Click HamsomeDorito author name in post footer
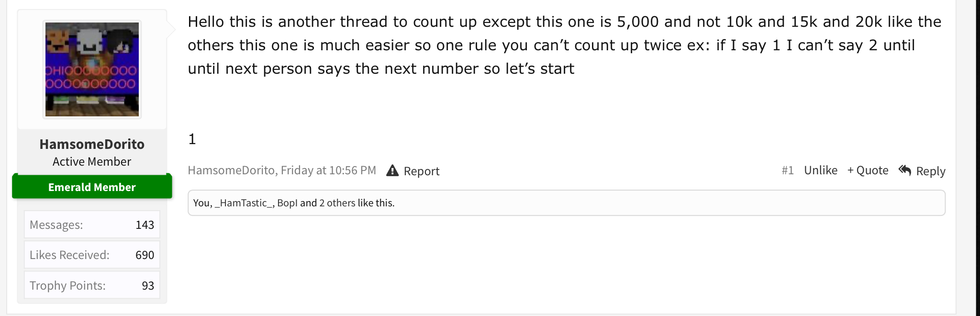The image size is (980, 316). point(231,170)
